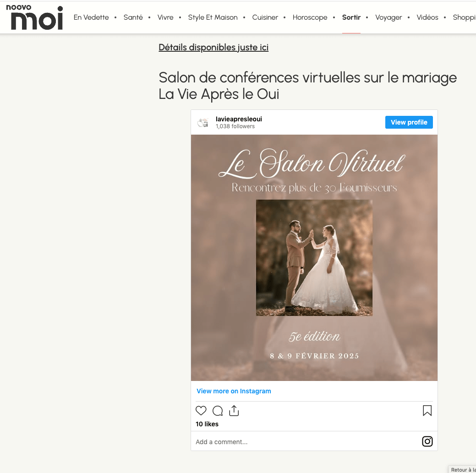Open the lavieapresleoui username link

tap(239, 119)
